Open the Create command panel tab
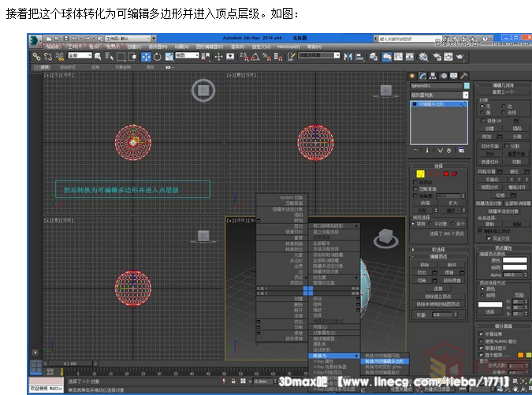 point(412,76)
